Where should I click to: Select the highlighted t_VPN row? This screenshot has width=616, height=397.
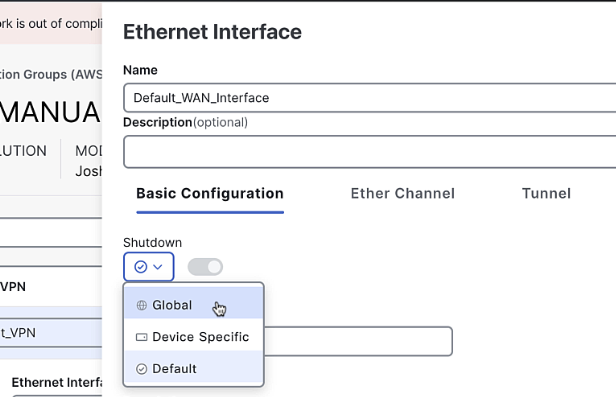pos(51,333)
